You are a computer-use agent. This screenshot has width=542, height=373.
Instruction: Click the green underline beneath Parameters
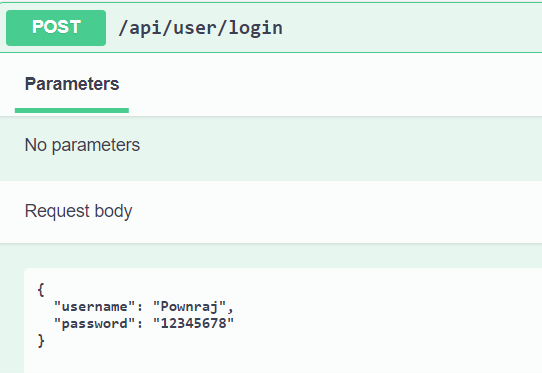(x=72, y=110)
